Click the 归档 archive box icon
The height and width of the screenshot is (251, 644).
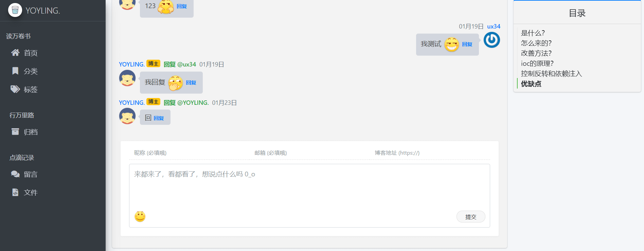15,132
